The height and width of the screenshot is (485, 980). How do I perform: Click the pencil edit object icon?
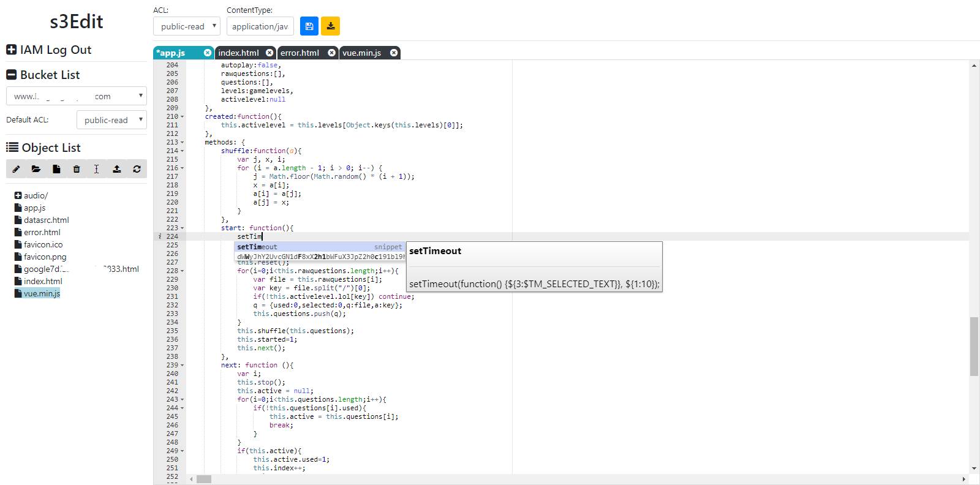tap(16, 169)
